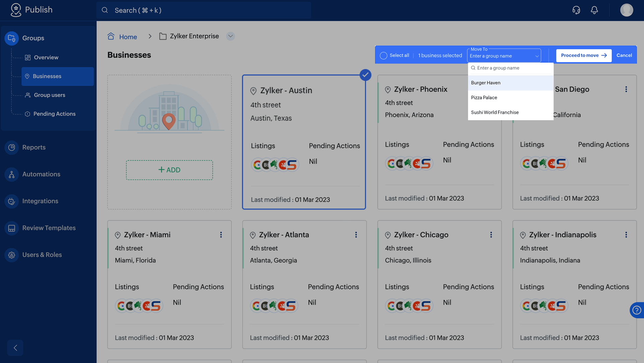The height and width of the screenshot is (363, 644).
Task: Open the Review Templates section
Action: (x=49, y=228)
